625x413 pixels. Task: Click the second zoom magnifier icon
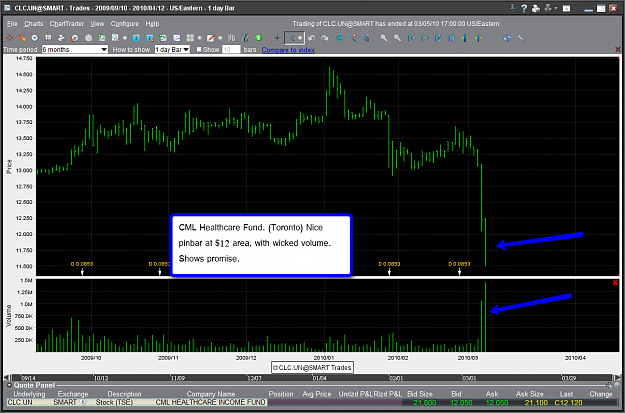[397, 38]
